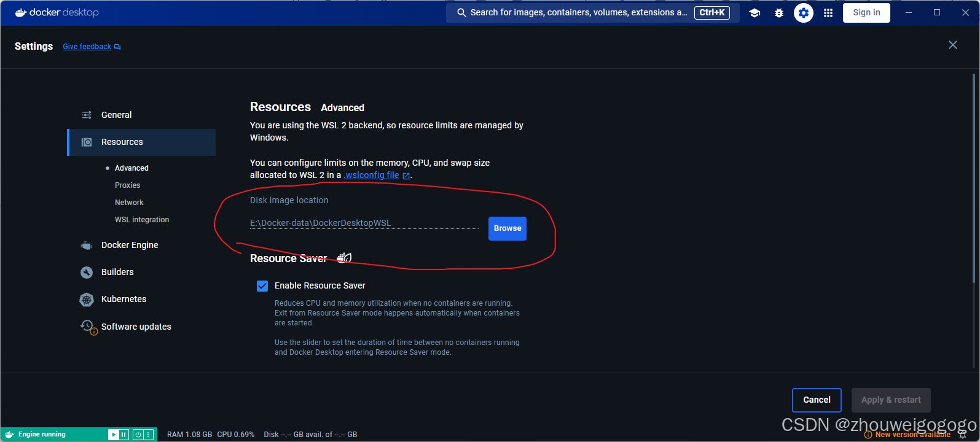
Task: Click the 'Disk image location' label
Action: (289, 200)
